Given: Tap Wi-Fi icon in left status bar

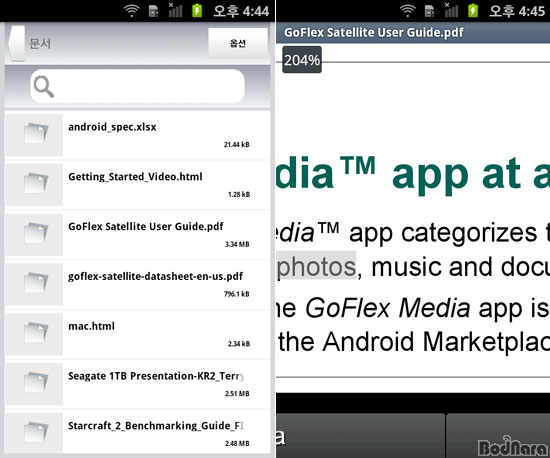Looking at the screenshot, I should pos(132,11).
